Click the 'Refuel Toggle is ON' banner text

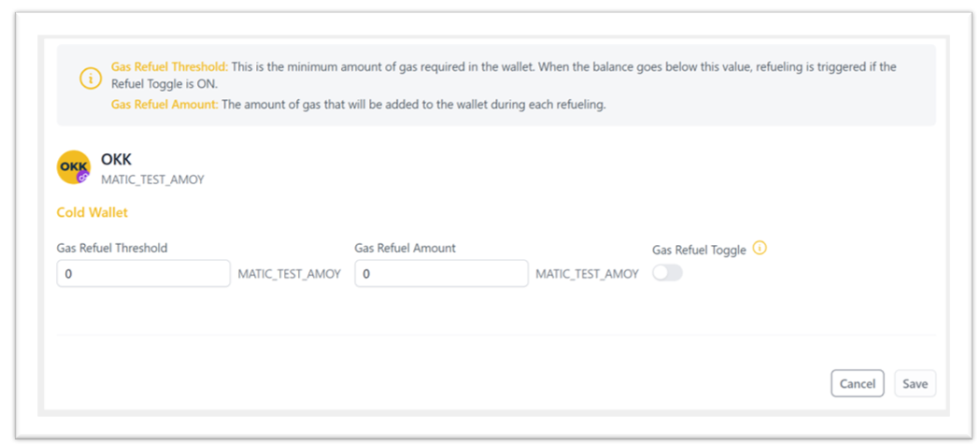(163, 83)
